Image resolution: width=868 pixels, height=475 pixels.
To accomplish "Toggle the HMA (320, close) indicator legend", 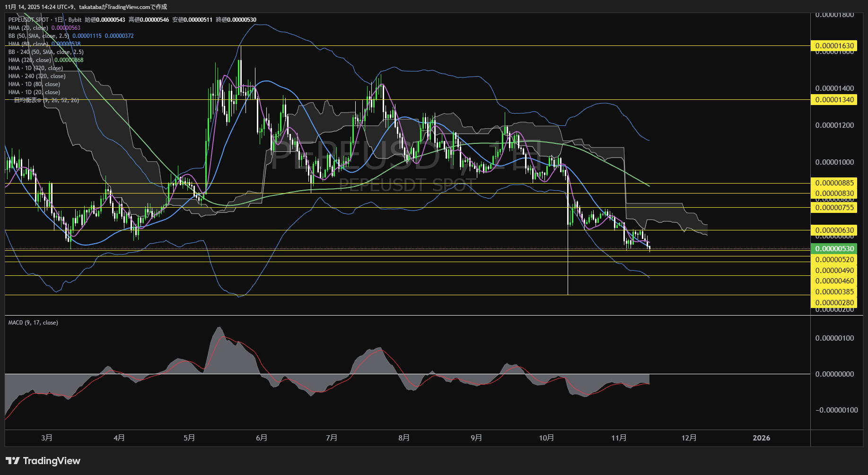I will click(x=29, y=60).
